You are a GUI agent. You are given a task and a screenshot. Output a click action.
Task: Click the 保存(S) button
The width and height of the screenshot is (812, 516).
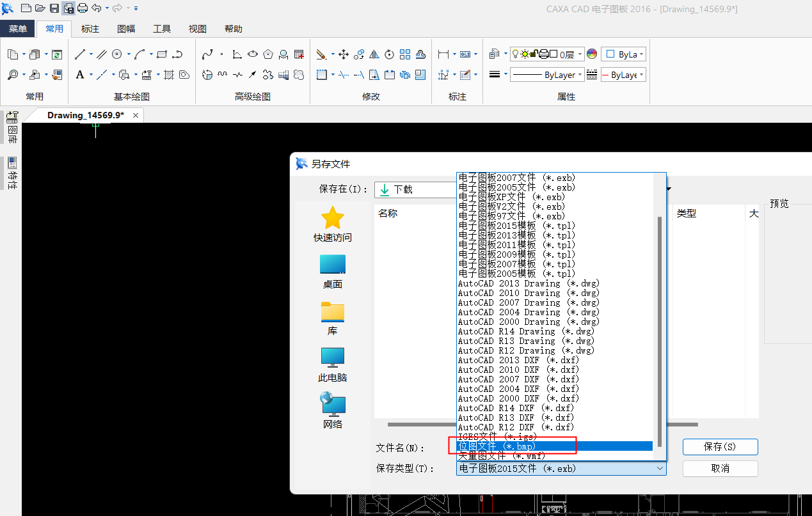pyautogui.click(x=720, y=447)
